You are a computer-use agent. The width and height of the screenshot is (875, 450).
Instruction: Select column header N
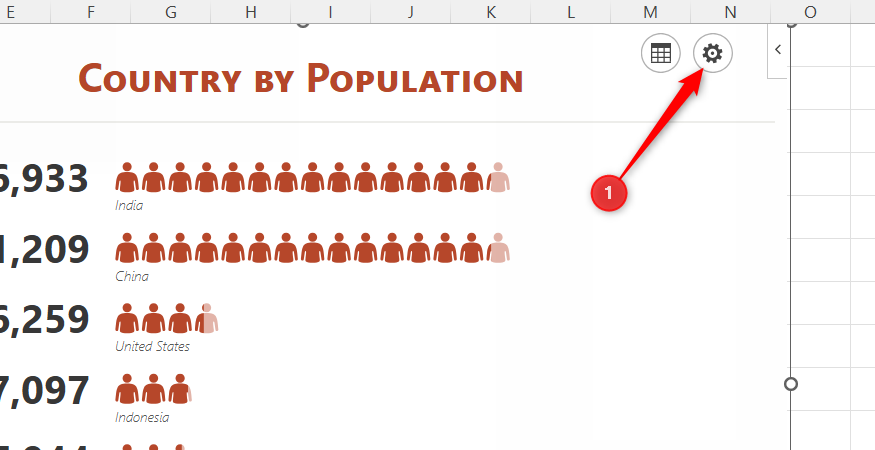coord(730,12)
